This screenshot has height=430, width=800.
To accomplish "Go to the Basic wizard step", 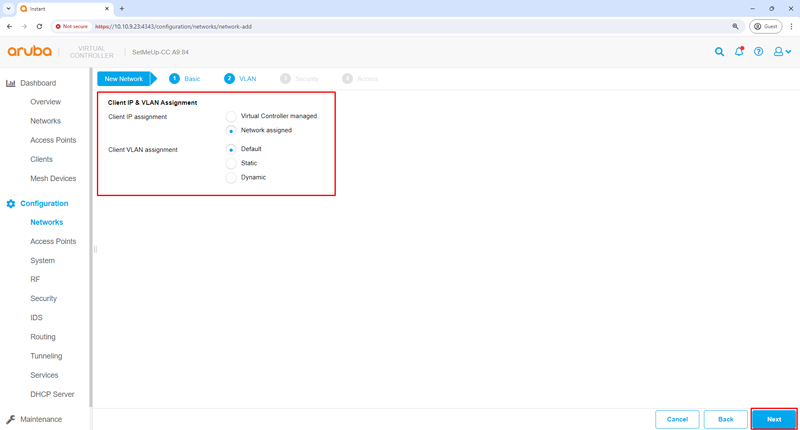I will click(185, 78).
